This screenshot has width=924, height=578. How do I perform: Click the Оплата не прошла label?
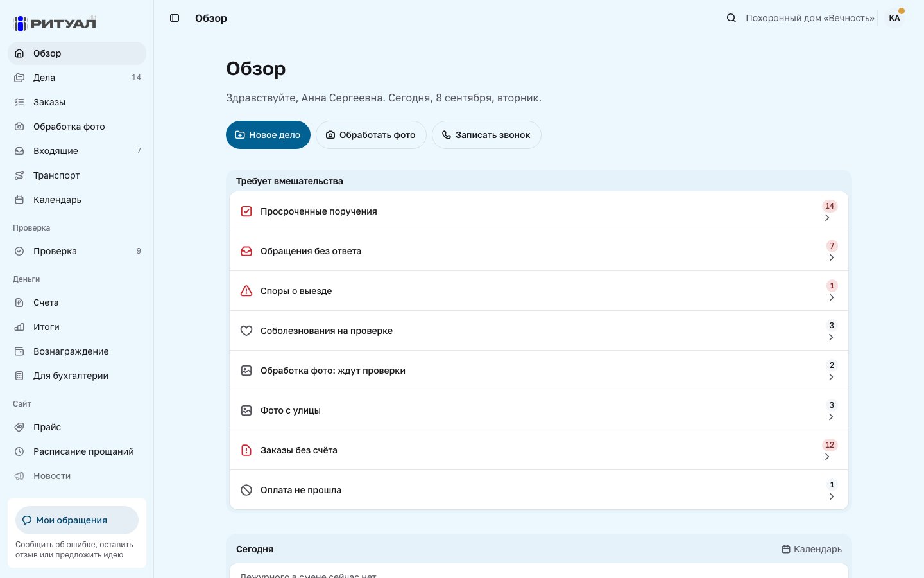(301, 490)
